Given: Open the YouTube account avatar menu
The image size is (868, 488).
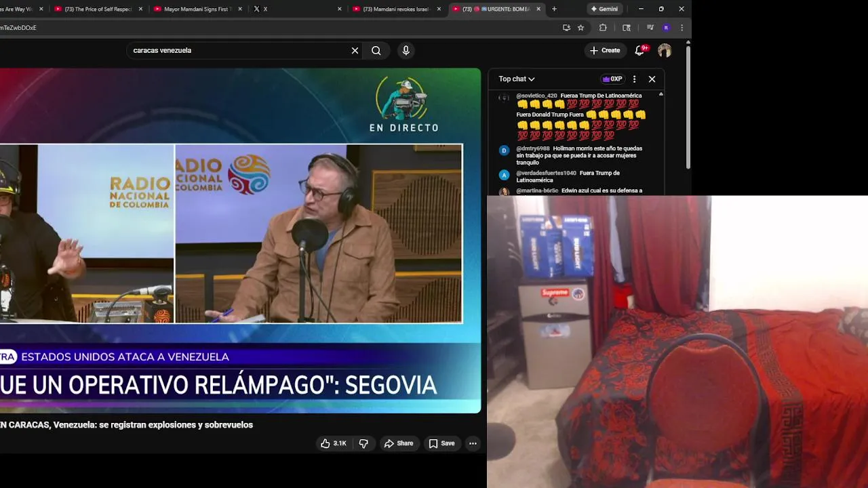Looking at the screenshot, I should [665, 50].
